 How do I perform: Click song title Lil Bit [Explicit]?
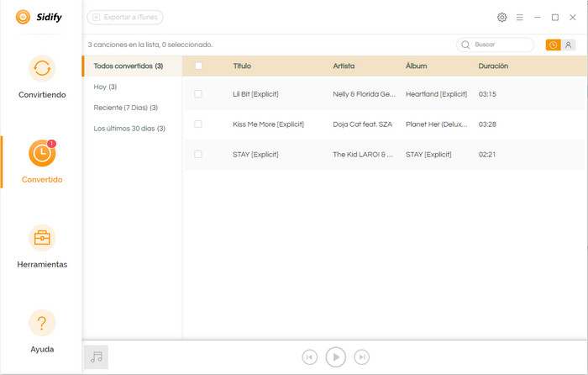point(255,94)
